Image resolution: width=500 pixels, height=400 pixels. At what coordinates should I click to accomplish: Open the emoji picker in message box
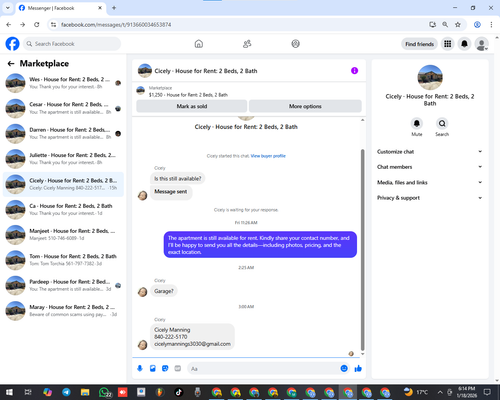344,368
